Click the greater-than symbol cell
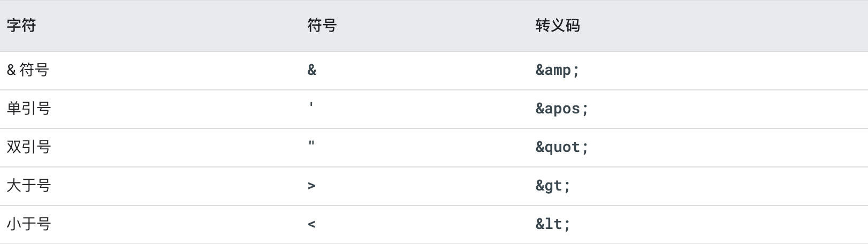 312,186
